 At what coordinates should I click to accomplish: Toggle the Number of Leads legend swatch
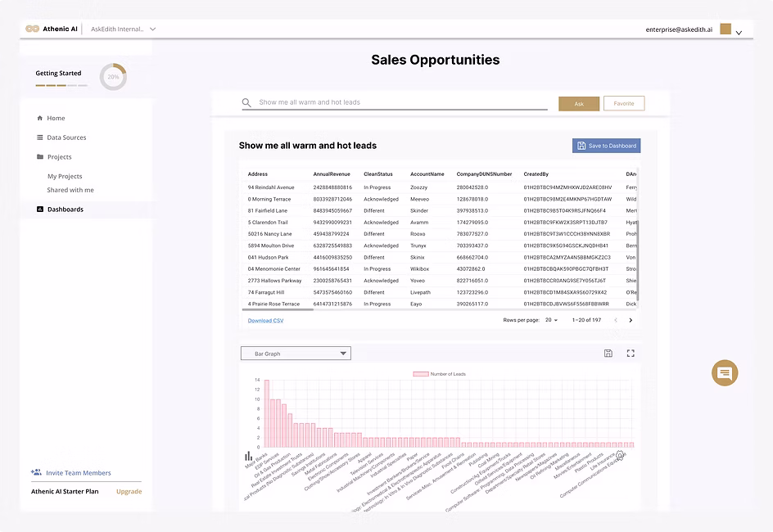click(x=420, y=373)
